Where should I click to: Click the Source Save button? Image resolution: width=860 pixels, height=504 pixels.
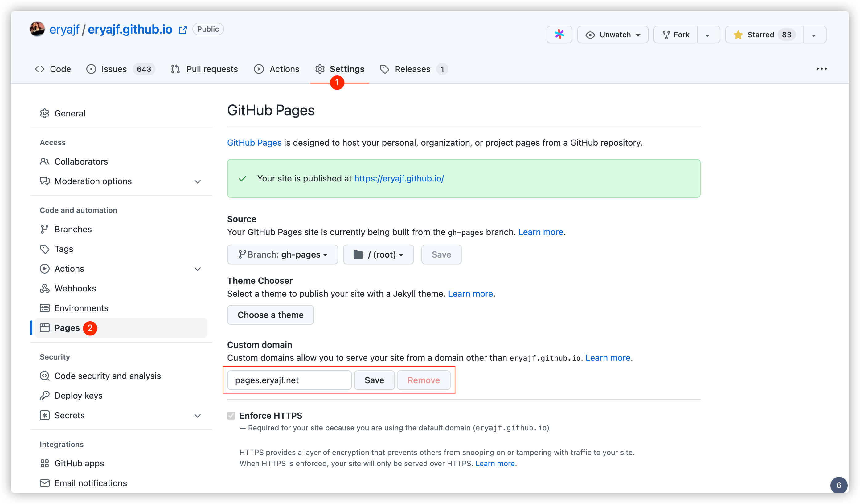click(x=441, y=254)
